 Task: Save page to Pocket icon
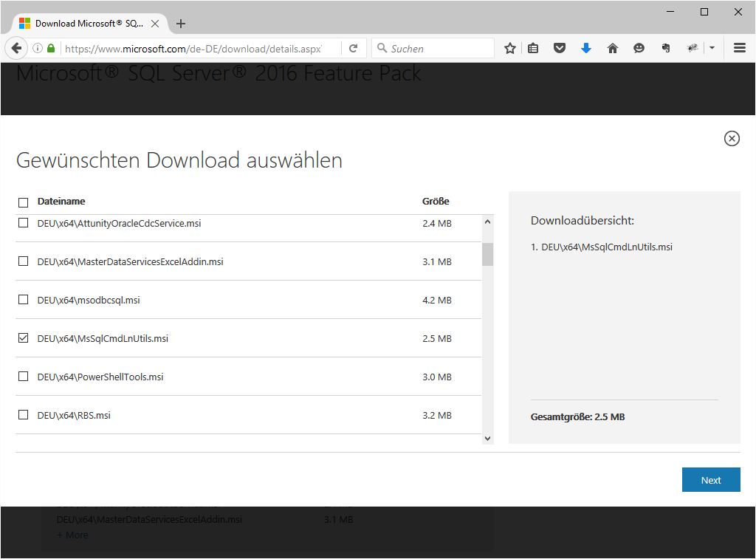560,48
